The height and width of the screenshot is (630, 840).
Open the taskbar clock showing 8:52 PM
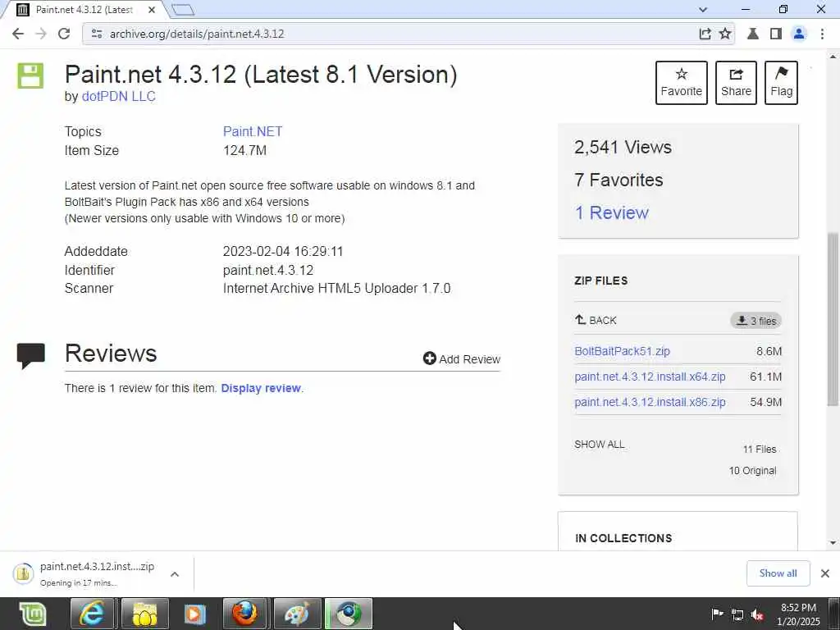click(798, 614)
